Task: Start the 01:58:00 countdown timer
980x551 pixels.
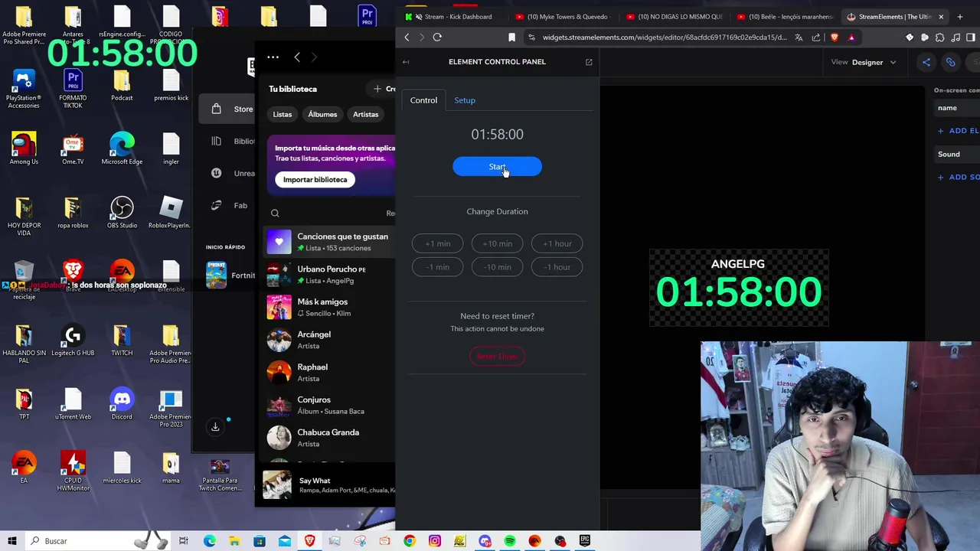Action: [x=497, y=167]
